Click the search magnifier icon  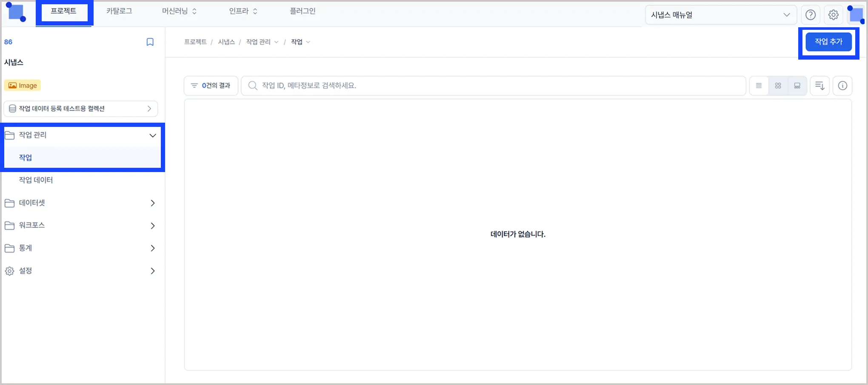pyautogui.click(x=253, y=86)
